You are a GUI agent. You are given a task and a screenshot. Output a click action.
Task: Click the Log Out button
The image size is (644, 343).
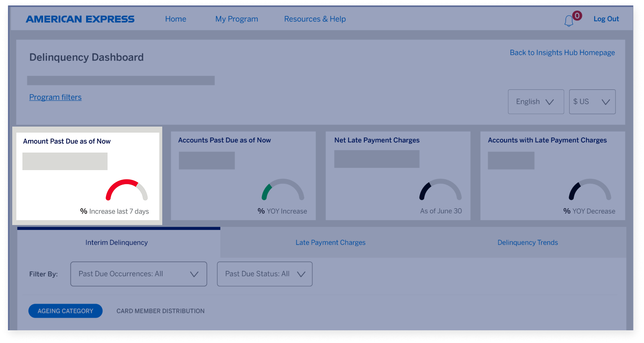tap(606, 19)
